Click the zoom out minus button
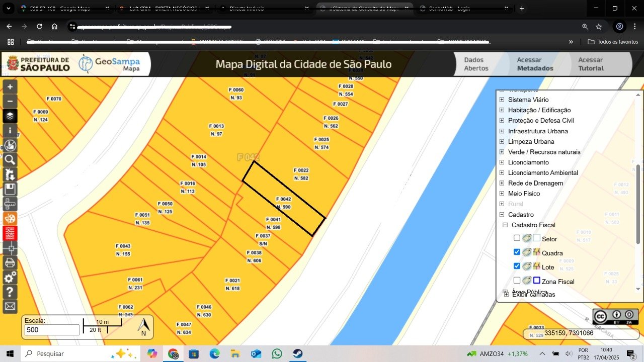The image size is (644, 362). click(10, 101)
